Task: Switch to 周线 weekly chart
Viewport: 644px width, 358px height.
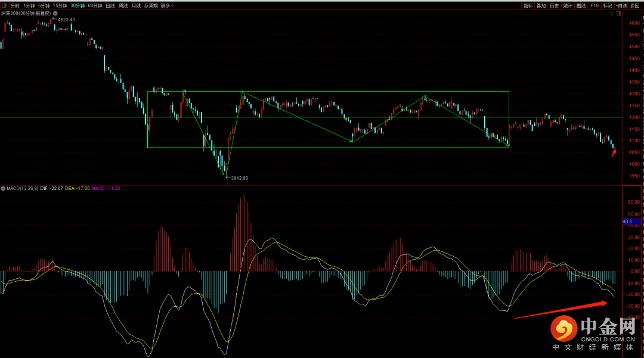Action: tap(123, 5)
